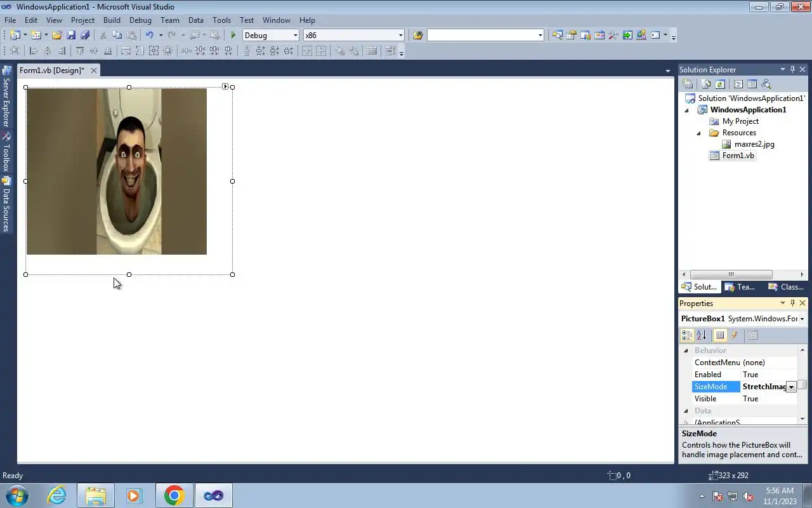
Task: Click the Start Page green arrow icon
Action: [627, 35]
